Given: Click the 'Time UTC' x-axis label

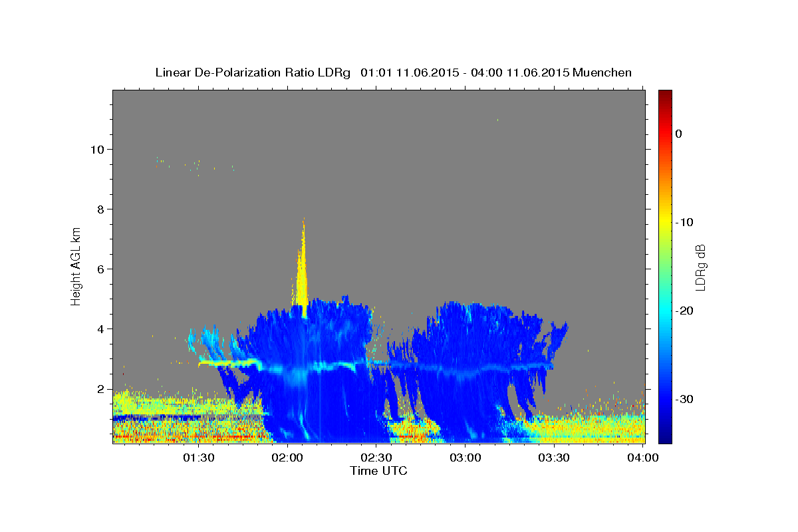Looking at the screenshot, I should coord(378,470).
